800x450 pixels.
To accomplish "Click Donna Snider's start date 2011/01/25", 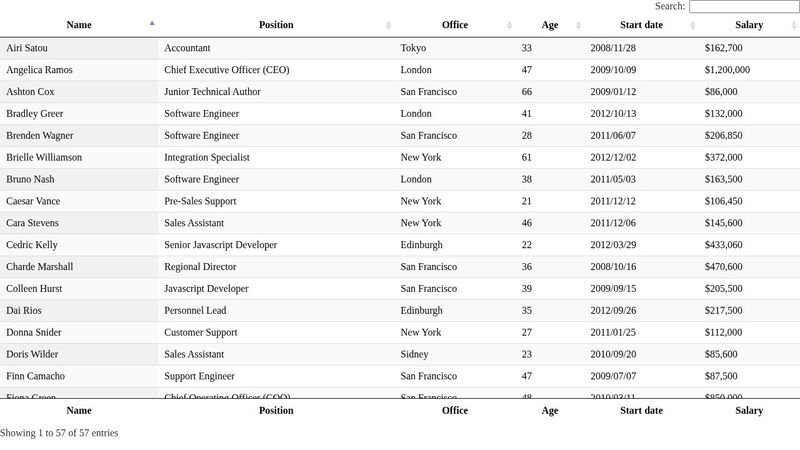I will point(613,332).
